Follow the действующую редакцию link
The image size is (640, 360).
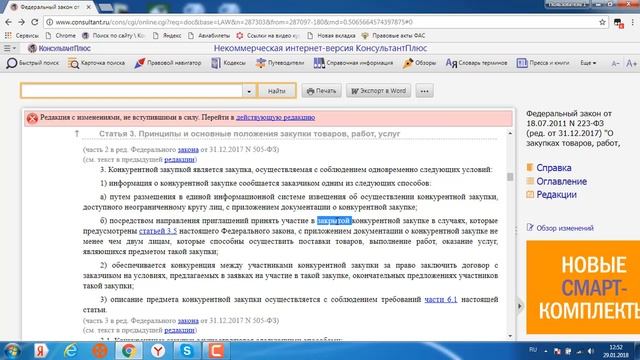tap(275, 117)
